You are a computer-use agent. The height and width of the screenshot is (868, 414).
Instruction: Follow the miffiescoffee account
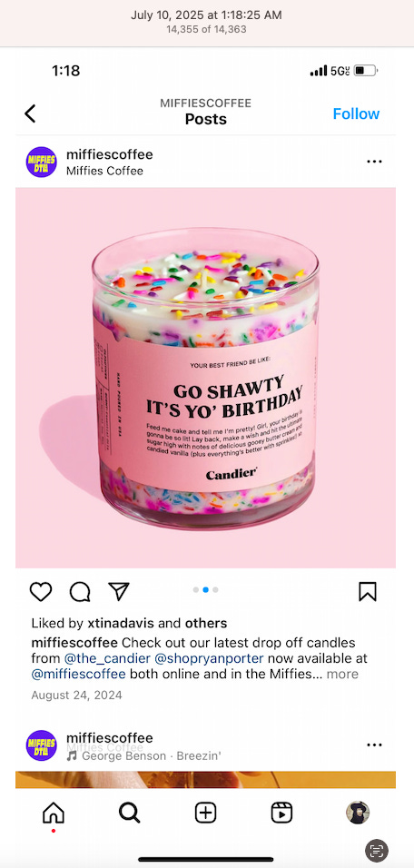tap(356, 113)
